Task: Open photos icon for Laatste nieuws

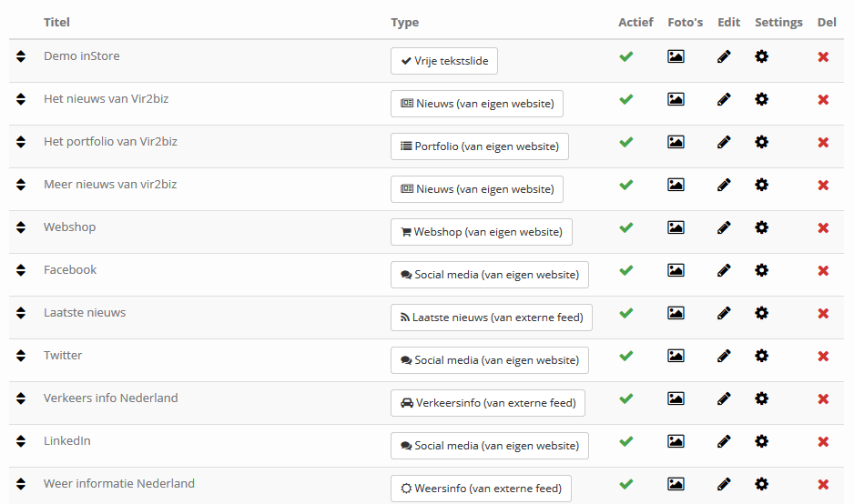Action: [x=676, y=313]
